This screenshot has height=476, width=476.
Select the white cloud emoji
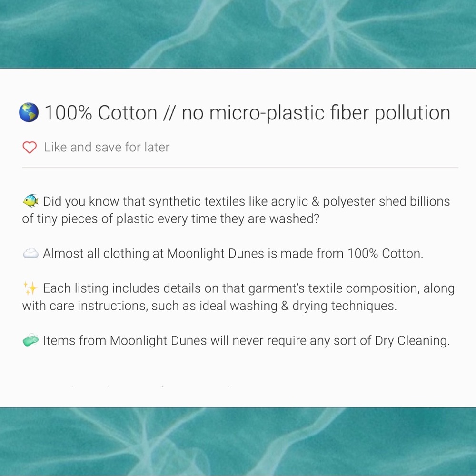click(x=30, y=253)
